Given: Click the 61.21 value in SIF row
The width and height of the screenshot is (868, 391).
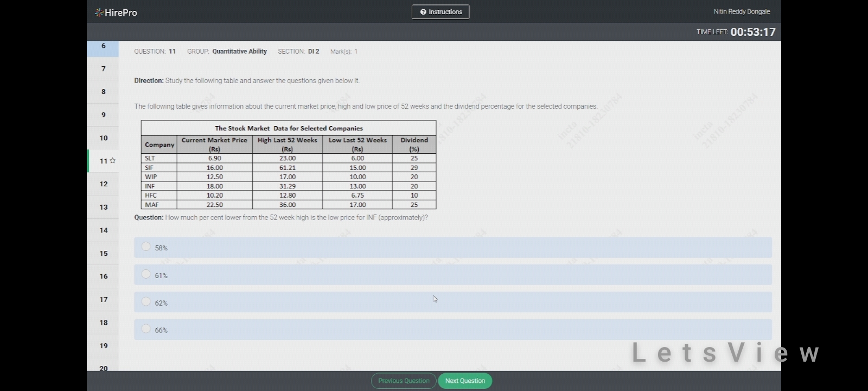Looking at the screenshot, I should (288, 168).
